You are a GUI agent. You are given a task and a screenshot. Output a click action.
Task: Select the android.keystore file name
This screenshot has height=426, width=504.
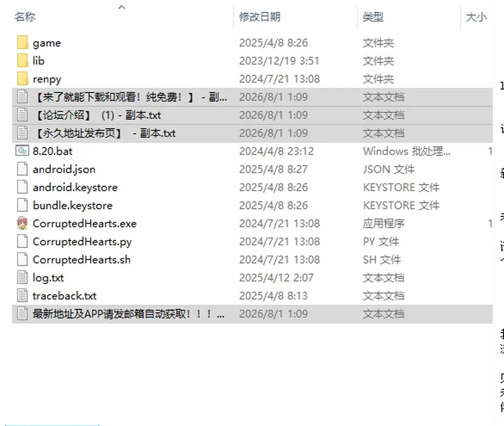point(75,187)
